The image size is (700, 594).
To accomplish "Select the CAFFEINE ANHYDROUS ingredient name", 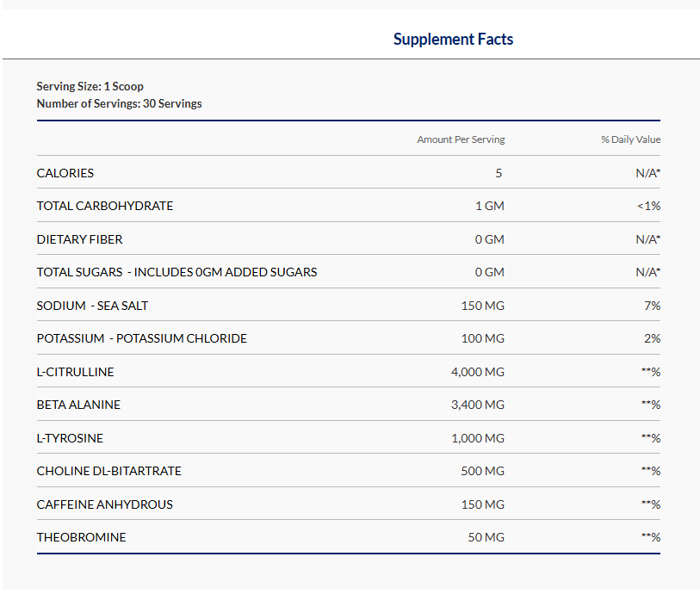I will [104, 504].
